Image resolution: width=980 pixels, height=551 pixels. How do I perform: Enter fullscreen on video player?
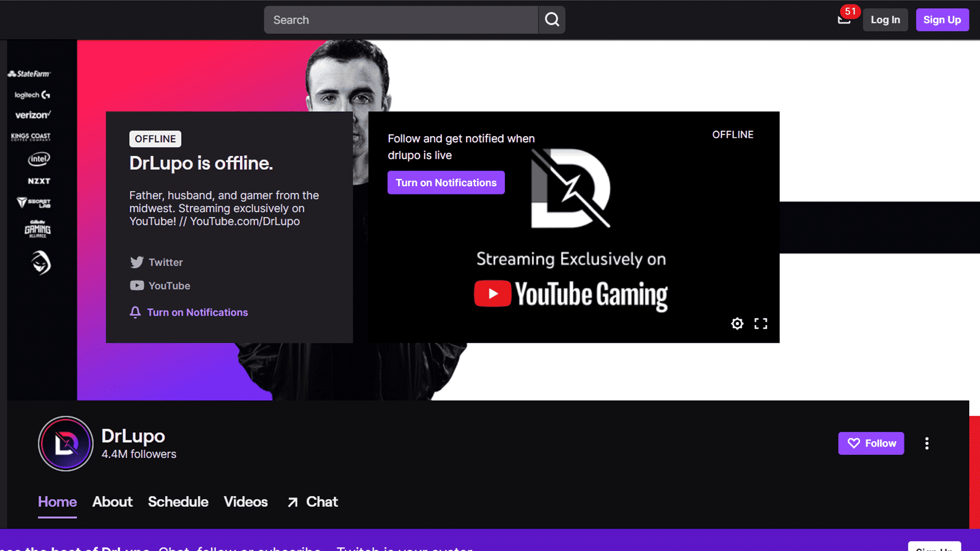tap(761, 323)
